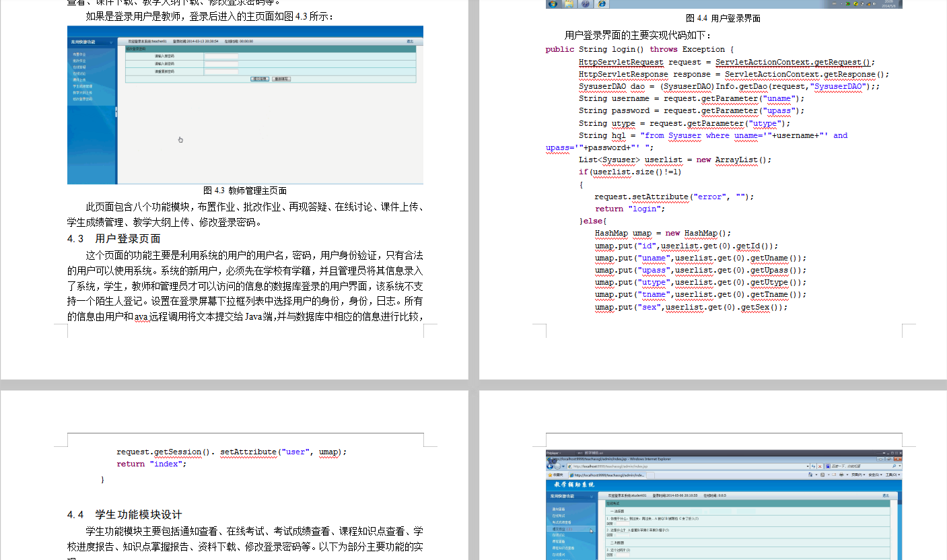Collapse 常用快捷功能 chevron in teacher page figure
Screen dimensions: 947x560
[x=111, y=42]
